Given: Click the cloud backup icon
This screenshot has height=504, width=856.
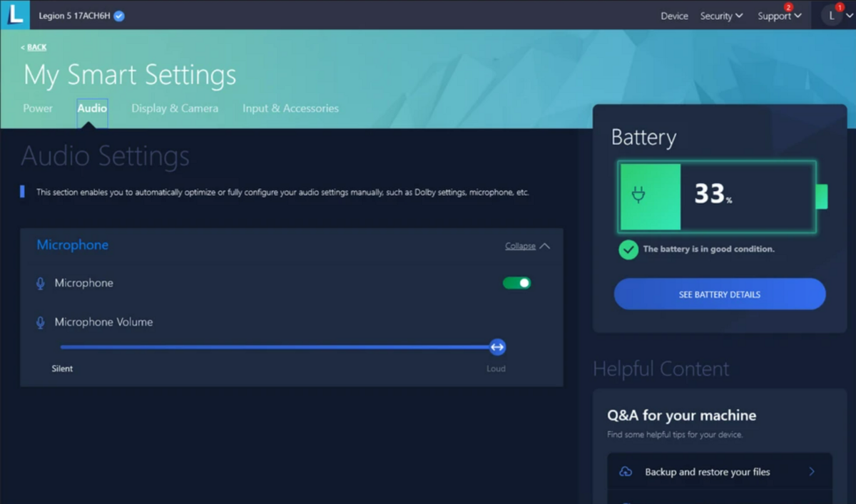Looking at the screenshot, I should (626, 472).
